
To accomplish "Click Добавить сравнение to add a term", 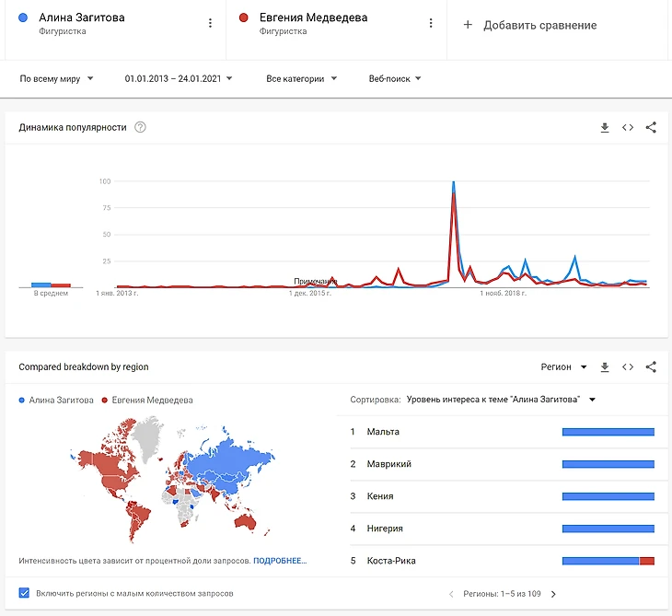I will click(x=530, y=25).
